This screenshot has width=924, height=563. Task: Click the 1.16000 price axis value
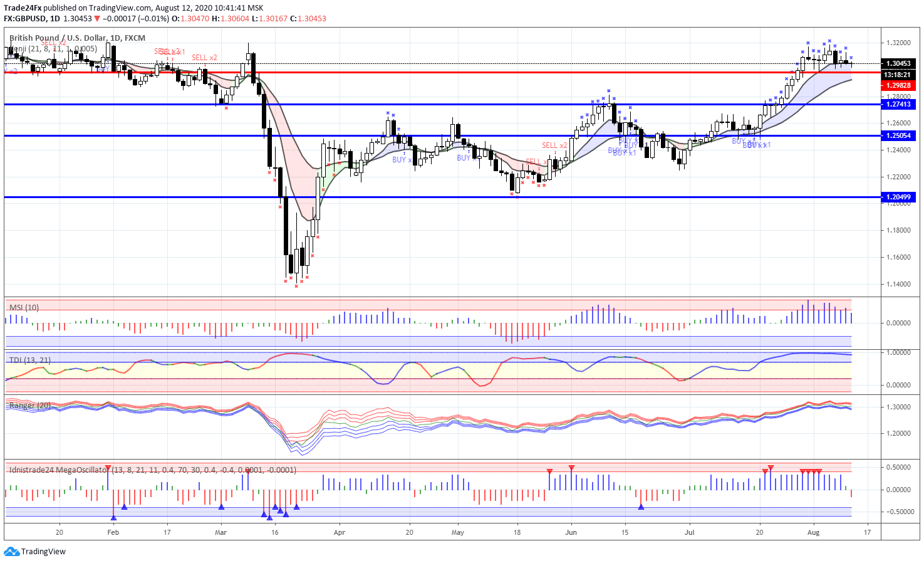tap(898, 257)
